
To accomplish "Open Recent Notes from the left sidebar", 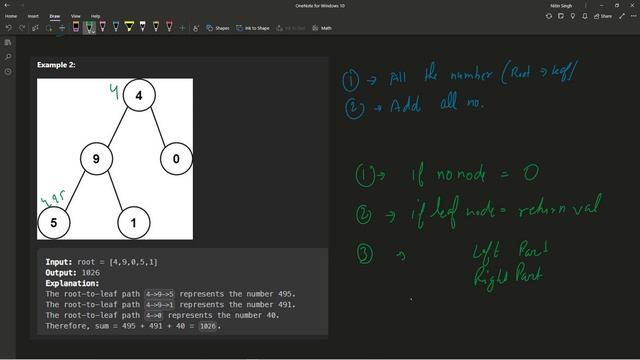I will click(x=8, y=71).
